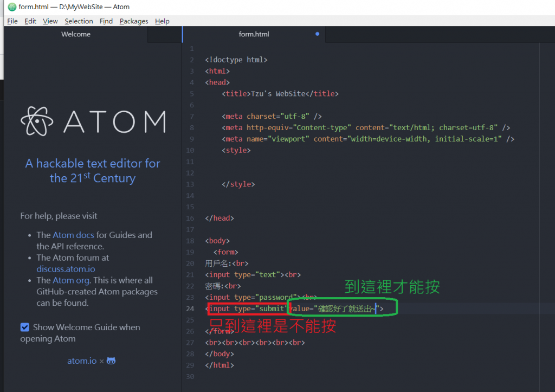Click the input type="submit" line
Image resolution: width=555 pixels, height=392 pixels.
(x=294, y=309)
